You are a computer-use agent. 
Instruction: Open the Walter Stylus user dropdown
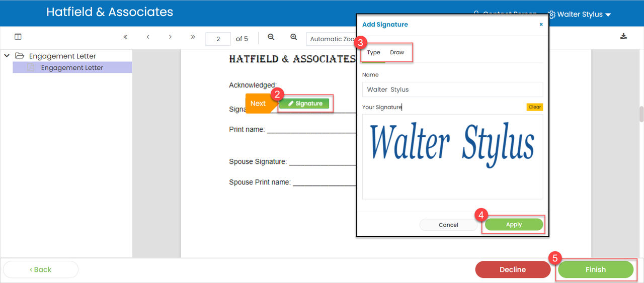click(580, 14)
